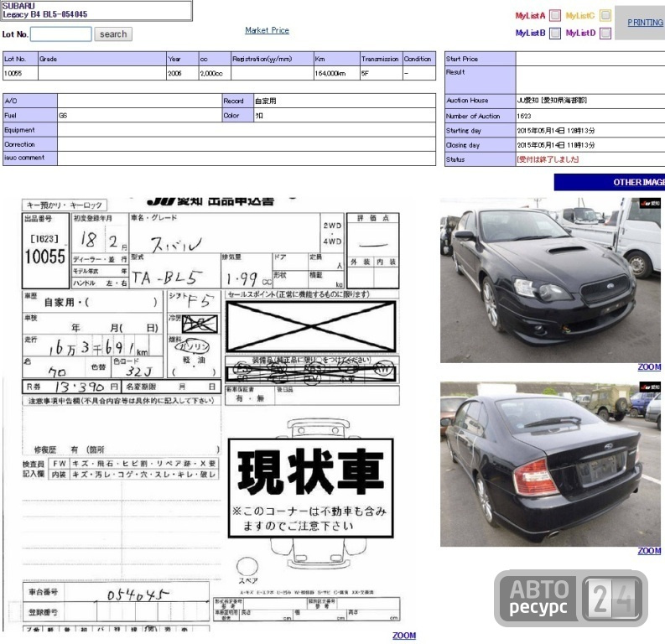Screen dimensions: 665x644
Task: Click the Equipment row label
Action: tap(29, 130)
